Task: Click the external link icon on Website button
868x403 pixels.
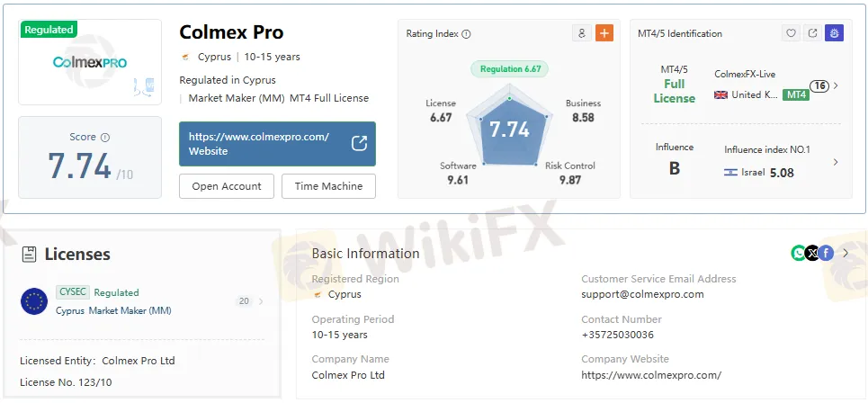Action: click(359, 143)
